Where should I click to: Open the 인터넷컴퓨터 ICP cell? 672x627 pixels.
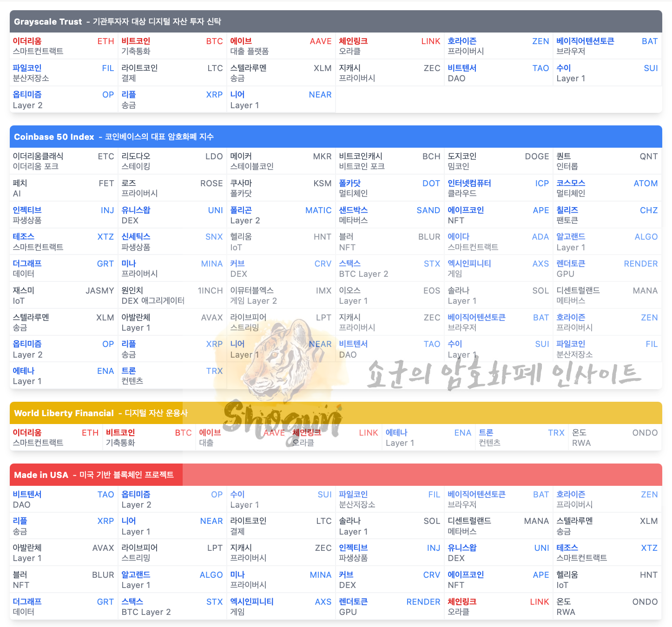[x=499, y=188]
